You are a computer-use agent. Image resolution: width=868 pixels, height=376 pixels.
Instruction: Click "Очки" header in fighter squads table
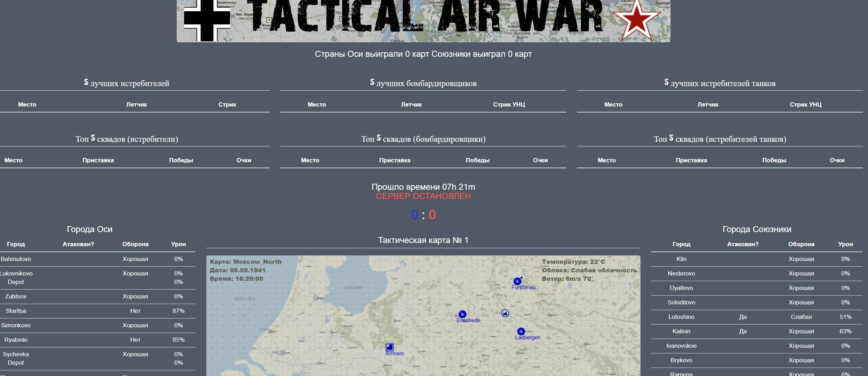point(244,160)
